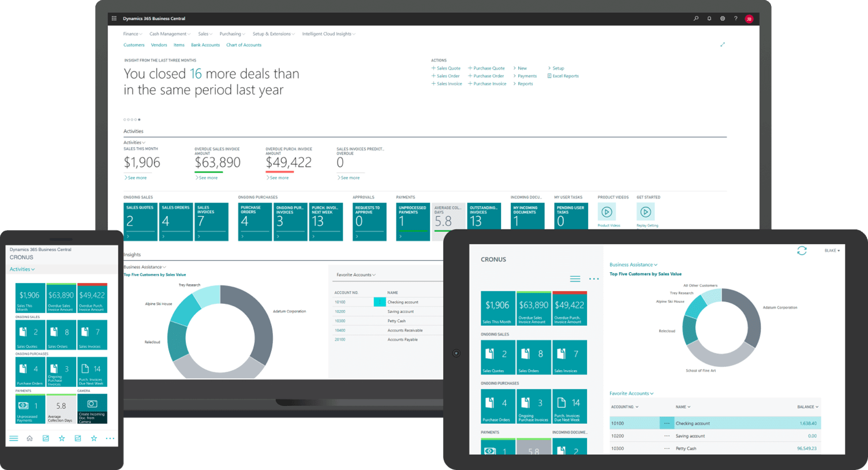Open the Intelligent Cloud Insights menu

[328, 34]
